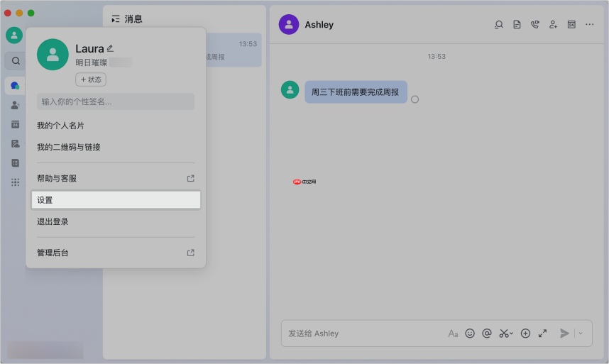Screen dimensions: 609x364
Task: Open 帮助与客服 menu item
Action: click(x=116, y=179)
